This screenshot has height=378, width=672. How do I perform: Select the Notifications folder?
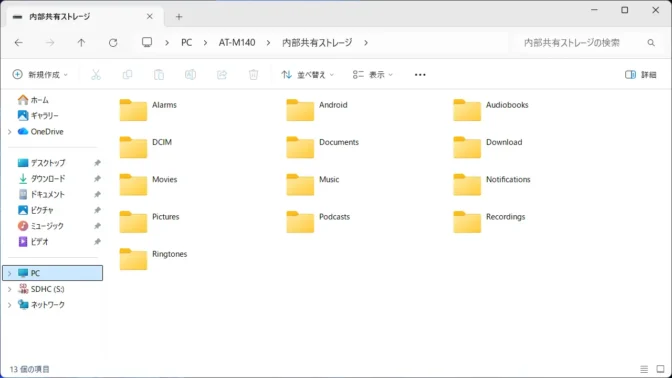[492, 184]
